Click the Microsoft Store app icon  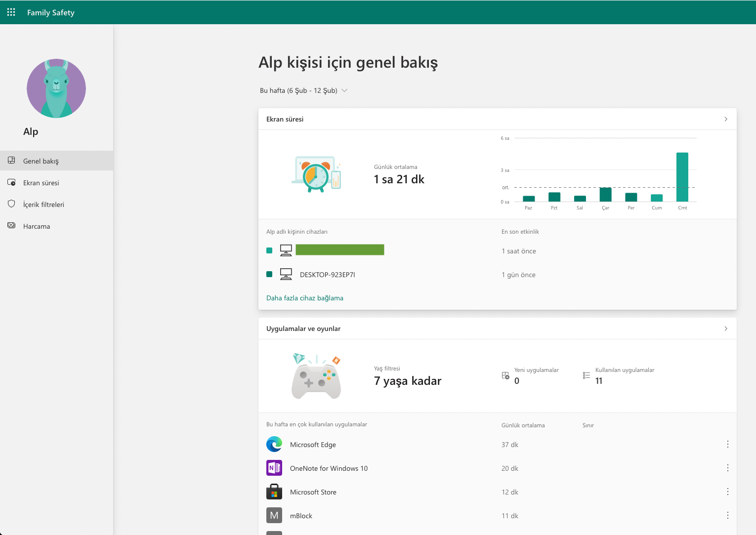click(x=274, y=492)
